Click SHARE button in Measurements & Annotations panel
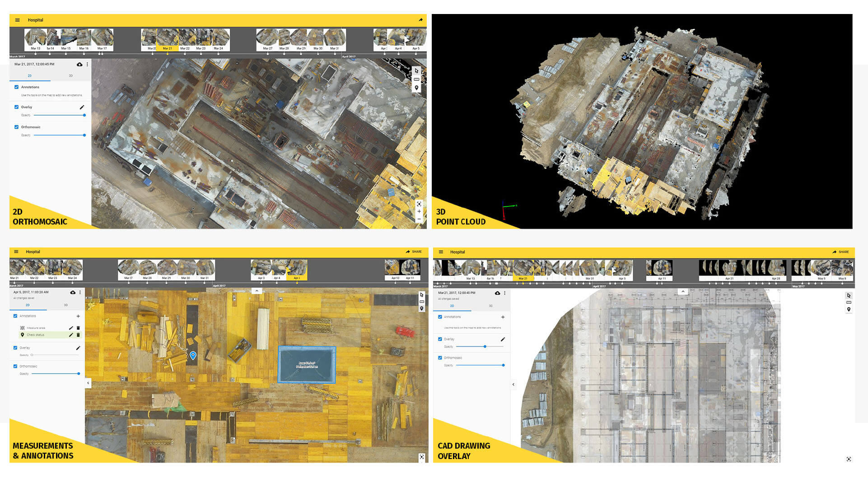The height and width of the screenshot is (478, 868). [x=414, y=252]
